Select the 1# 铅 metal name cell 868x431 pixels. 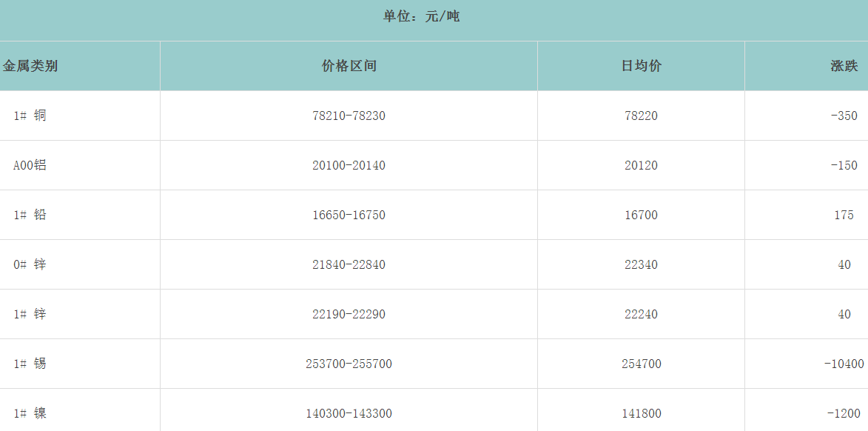coord(30,215)
